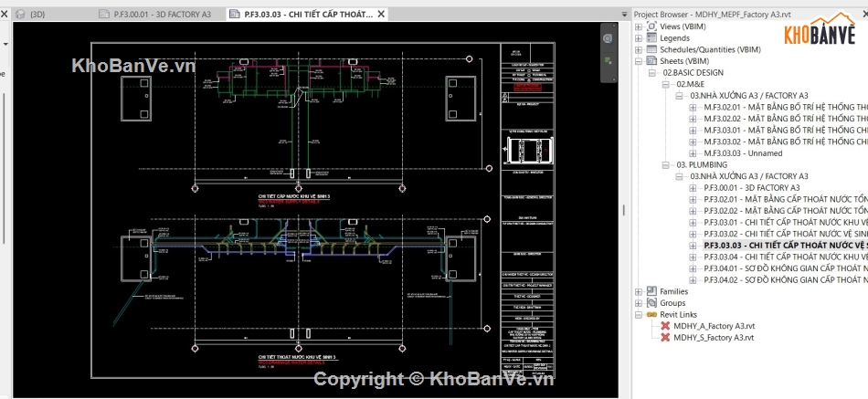Collapse the 02.BASIC DESIGN node
The height and width of the screenshot is (399, 868).
652,73
